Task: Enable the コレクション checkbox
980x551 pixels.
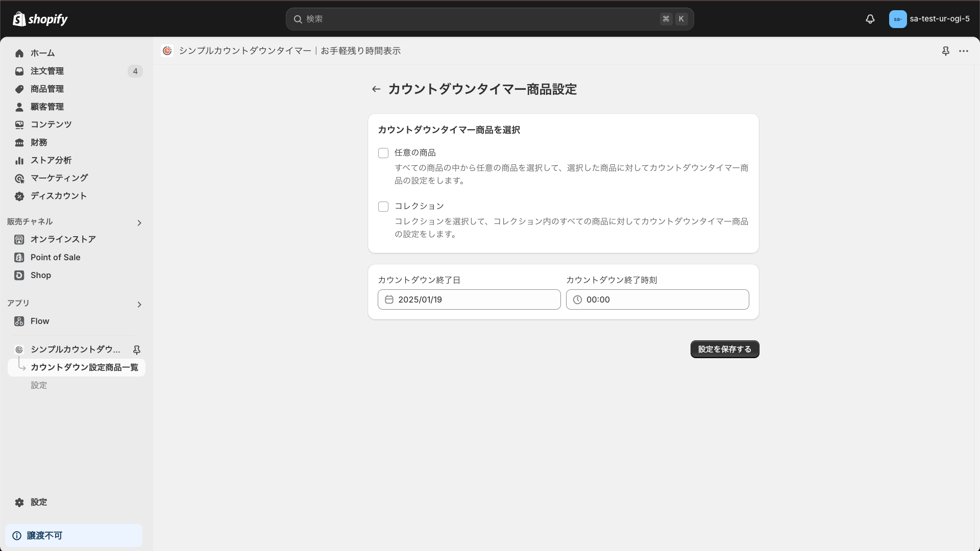Action: point(383,207)
